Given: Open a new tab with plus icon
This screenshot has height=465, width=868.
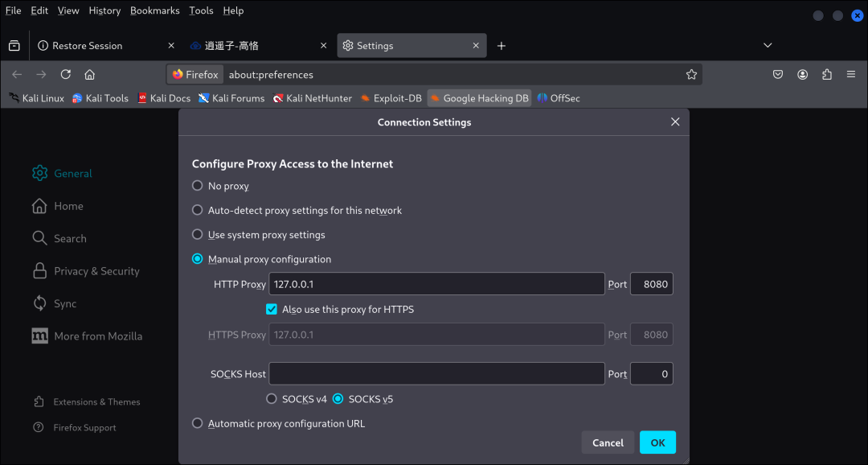Looking at the screenshot, I should (x=502, y=46).
